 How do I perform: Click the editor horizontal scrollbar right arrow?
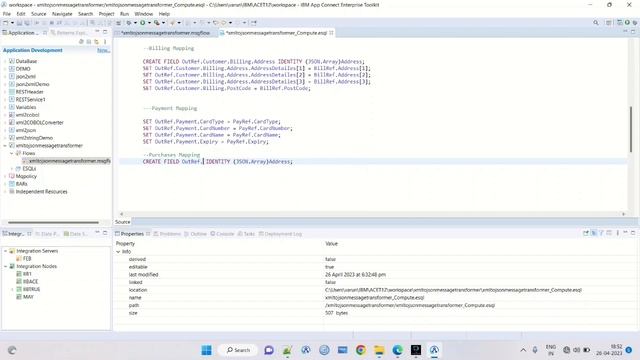(623, 214)
